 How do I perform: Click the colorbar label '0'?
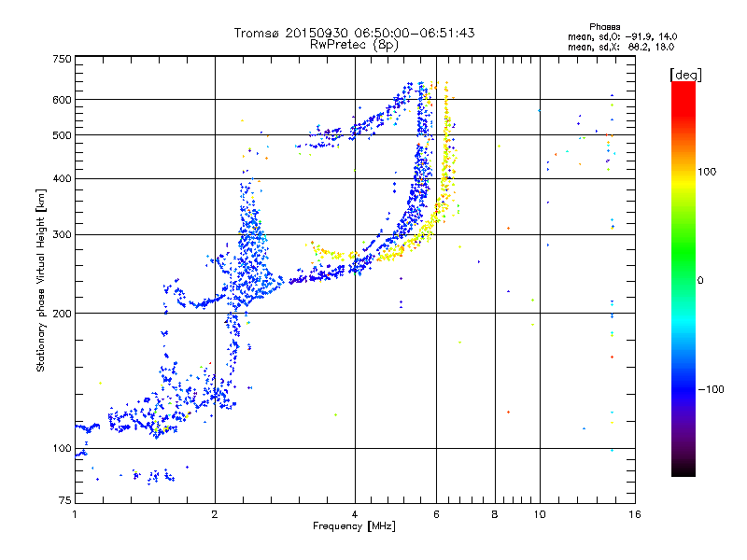(x=700, y=281)
